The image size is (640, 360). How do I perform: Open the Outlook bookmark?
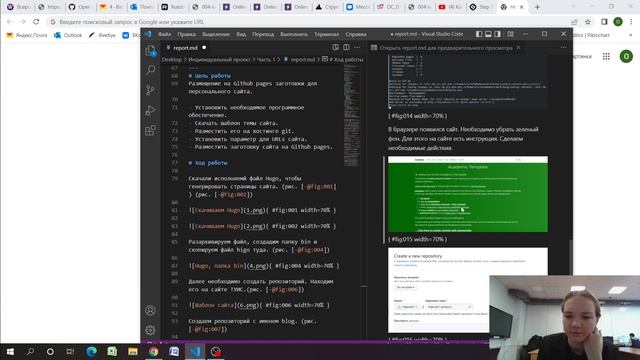pos(68,36)
